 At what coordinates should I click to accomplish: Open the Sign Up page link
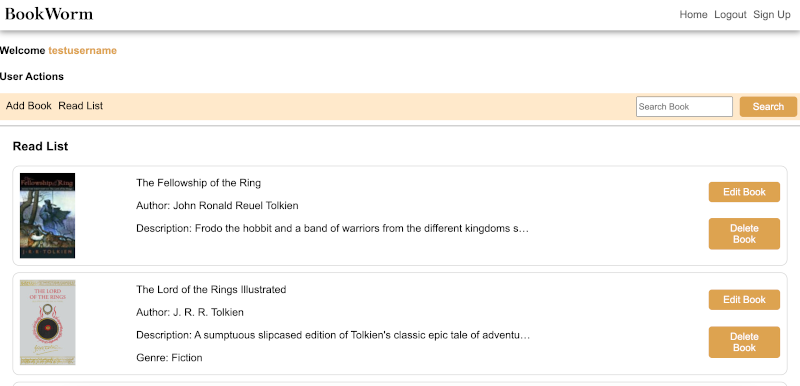tap(772, 15)
